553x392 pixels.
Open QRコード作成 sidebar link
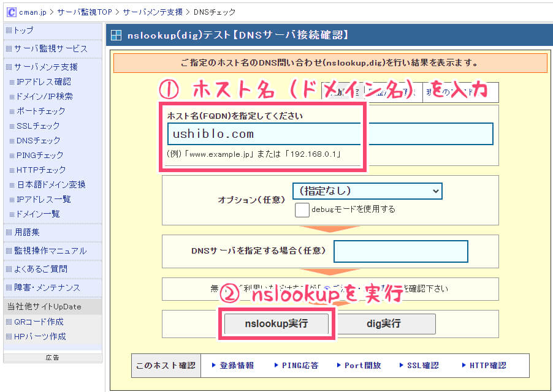pos(39,322)
